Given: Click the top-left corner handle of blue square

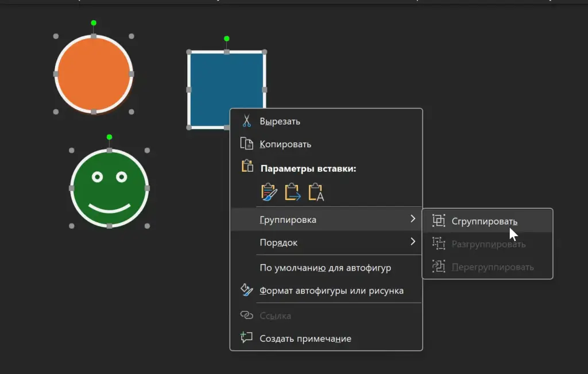Looking at the screenshot, I should [189, 52].
